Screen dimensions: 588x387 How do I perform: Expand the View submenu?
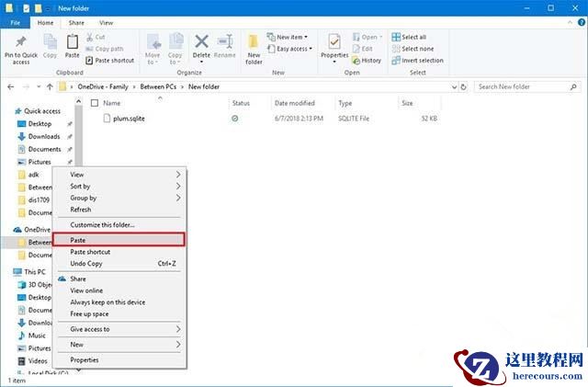pos(119,175)
